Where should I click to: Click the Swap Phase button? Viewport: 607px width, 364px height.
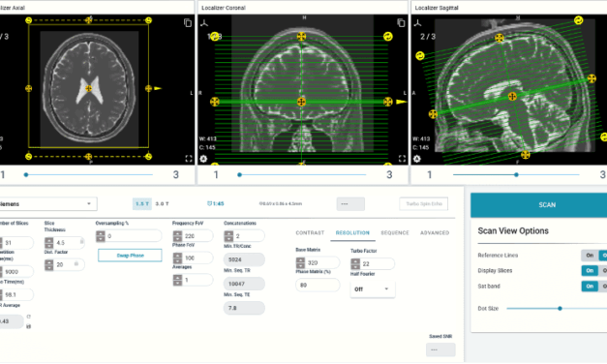[130, 256]
